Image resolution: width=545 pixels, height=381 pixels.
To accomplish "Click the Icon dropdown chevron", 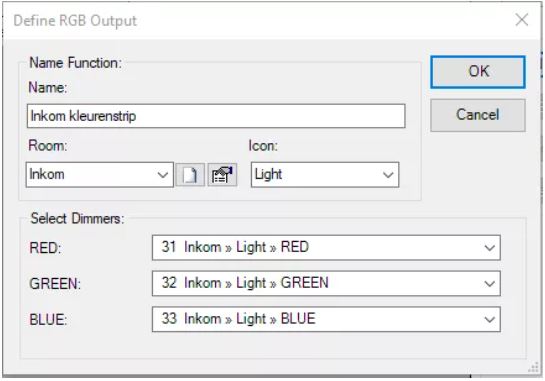I will [x=388, y=175].
